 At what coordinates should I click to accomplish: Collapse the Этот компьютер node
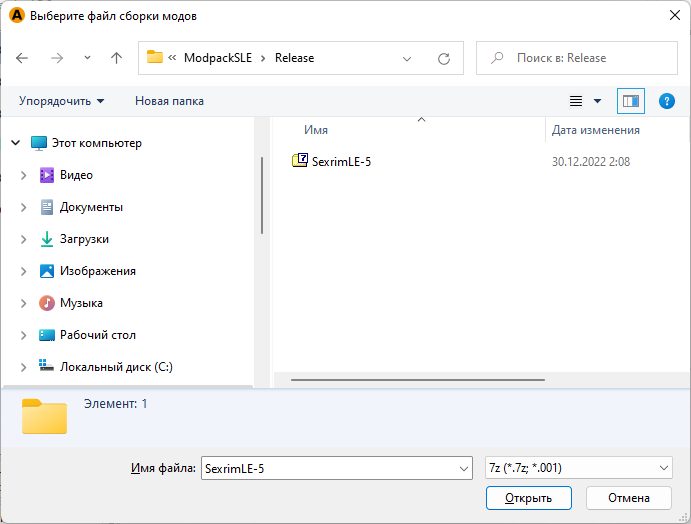[x=15, y=143]
